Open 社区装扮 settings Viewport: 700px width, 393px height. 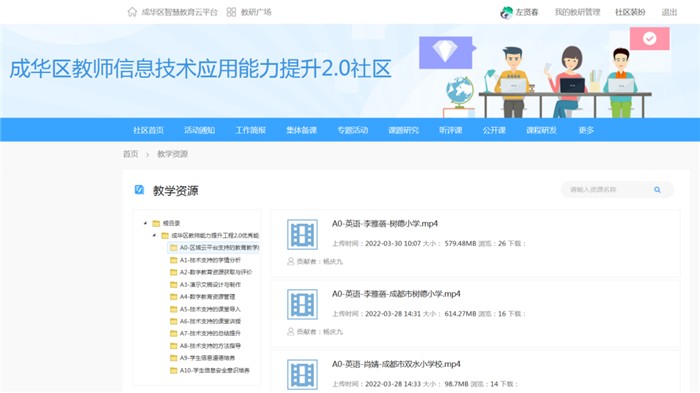click(x=630, y=12)
